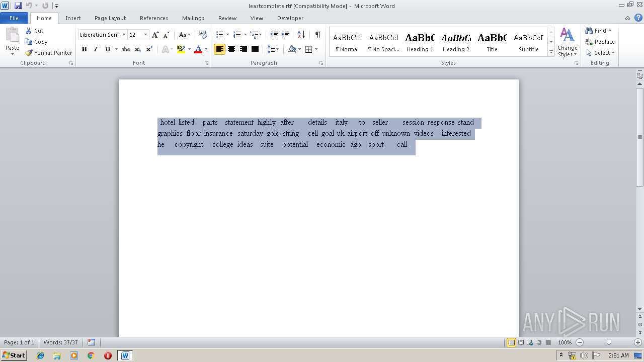Open the Select dropdown in Editing
Viewport: 644px width, 362px height.
point(600,53)
